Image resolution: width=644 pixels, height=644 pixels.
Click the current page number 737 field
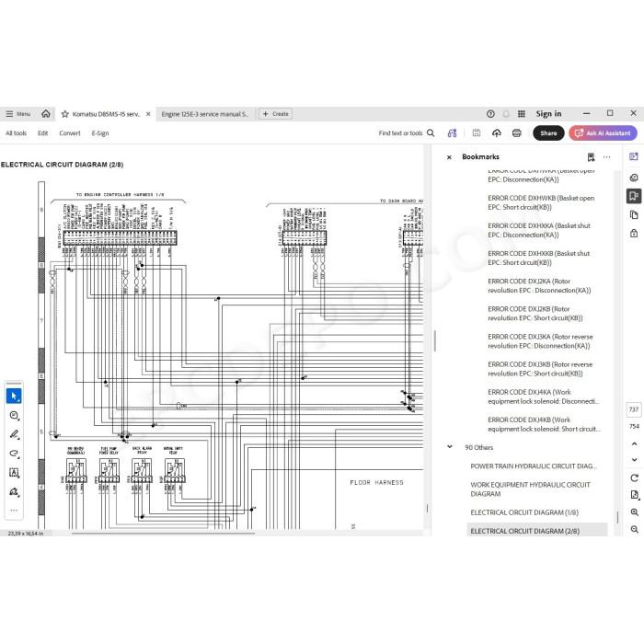coord(634,409)
